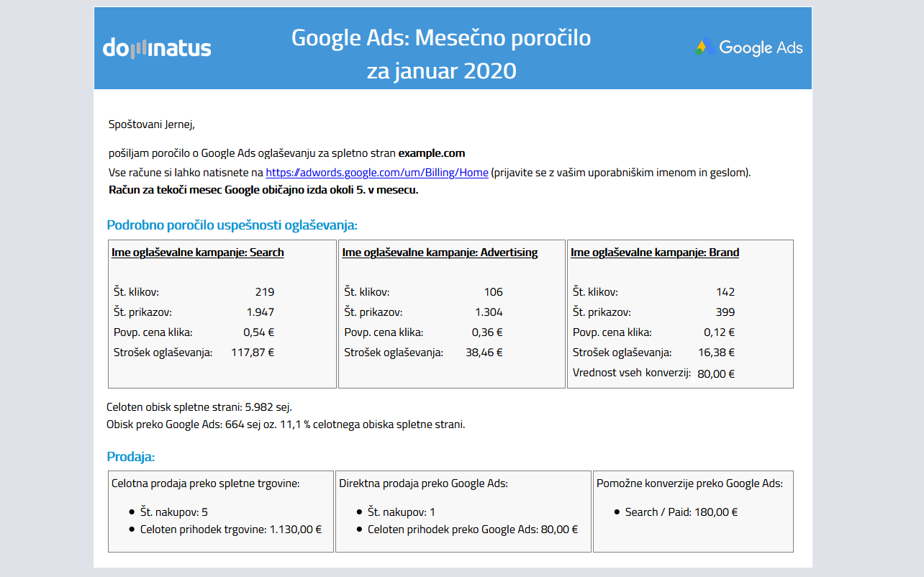
Task: Click the 'za januar 2020' subtitle
Action: click(441, 71)
